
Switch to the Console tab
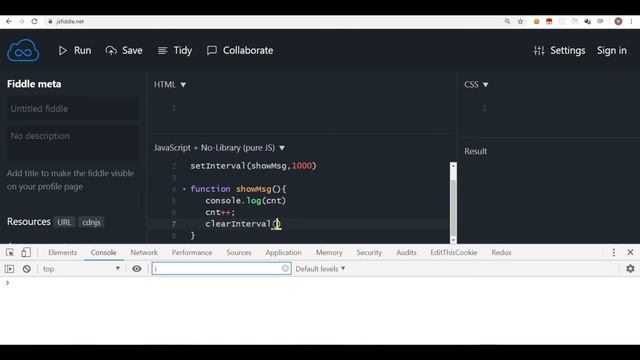coord(104,252)
